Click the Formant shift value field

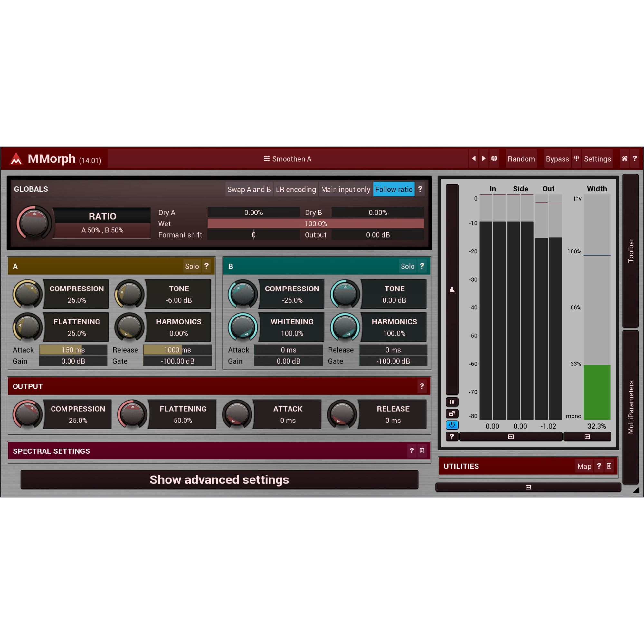click(253, 235)
